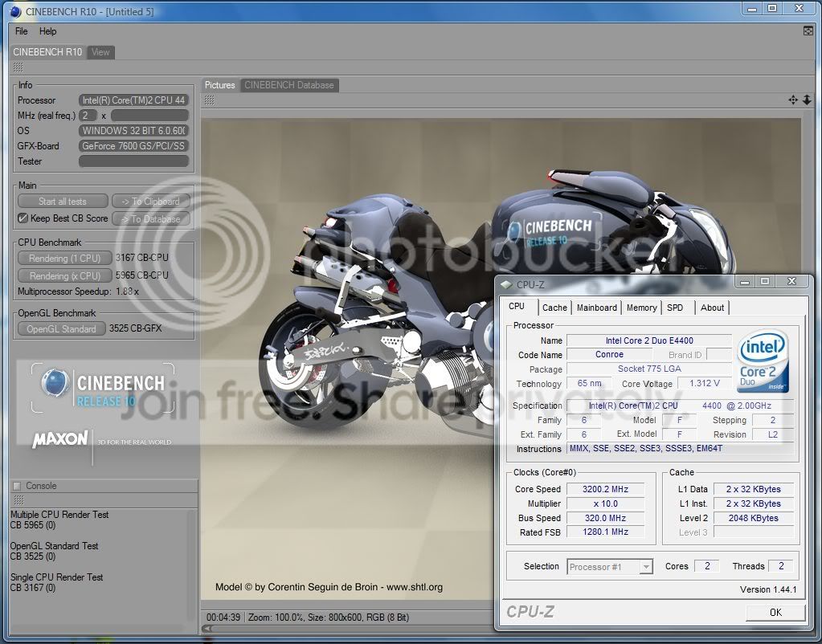Click the empty MHz frequency field

(150, 116)
